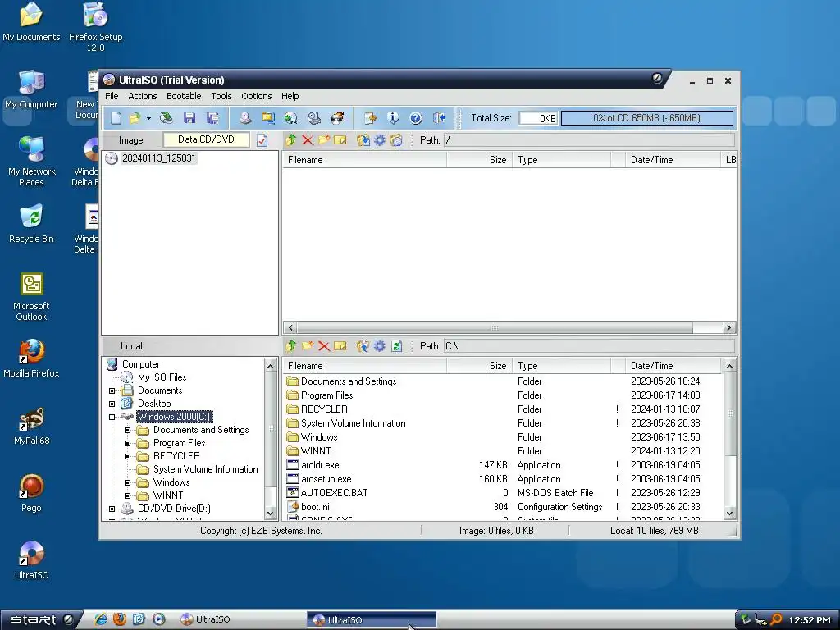Click New Folder icon in image pane toolbar
The width and height of the screenshot is (840, 630).
click(x=323, y=139)
